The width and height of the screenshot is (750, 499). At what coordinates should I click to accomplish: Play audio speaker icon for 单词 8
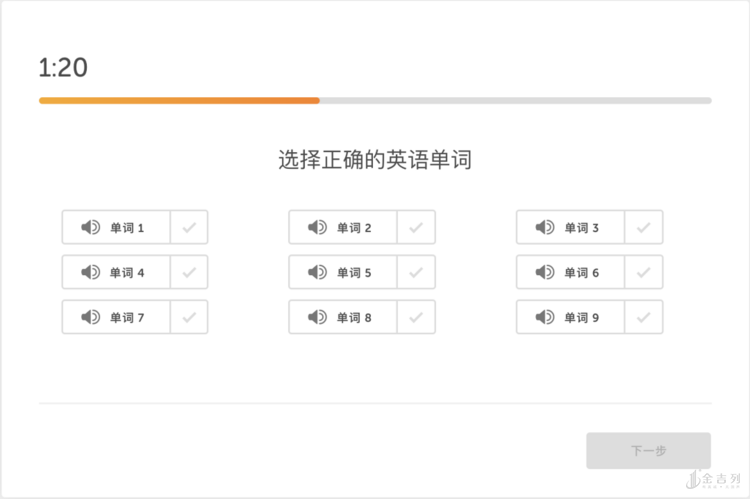tap(318, 317)
